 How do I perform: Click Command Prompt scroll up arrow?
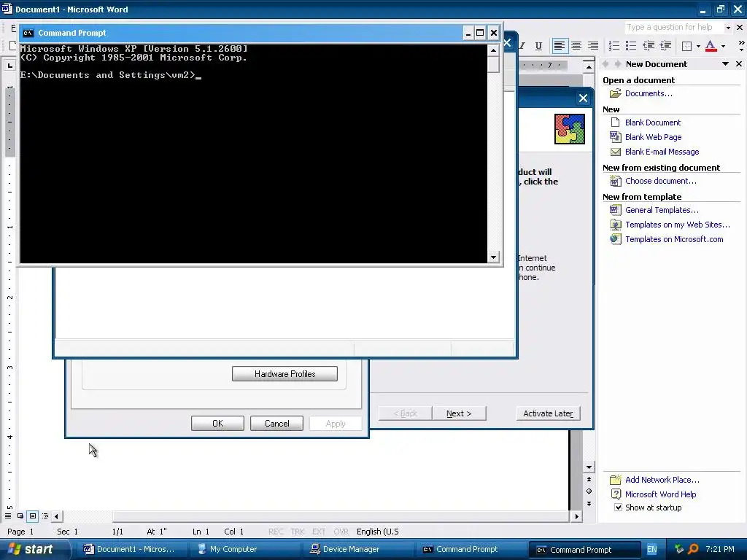coord(494,50)
